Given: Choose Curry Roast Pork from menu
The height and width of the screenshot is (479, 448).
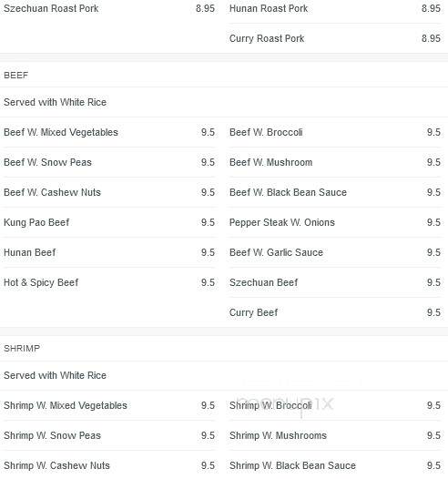Looking at the screenshot, I should click(267, 38).
